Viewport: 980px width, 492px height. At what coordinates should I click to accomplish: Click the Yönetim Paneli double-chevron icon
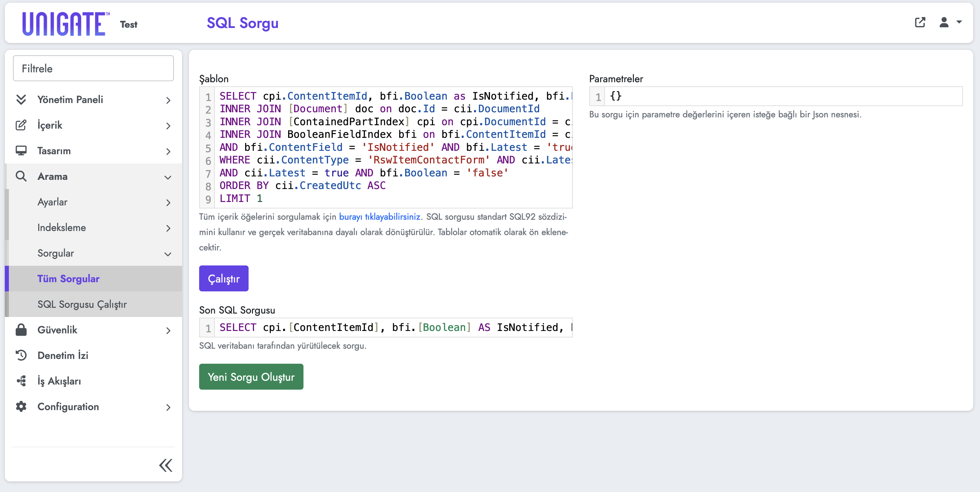pyautogui.click(x=21, y=99)
